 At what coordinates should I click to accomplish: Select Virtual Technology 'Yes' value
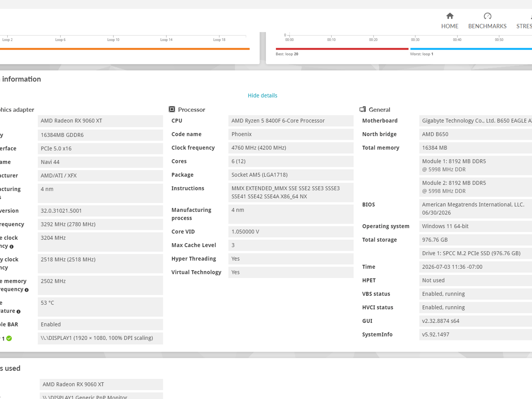tap(291, 272)
